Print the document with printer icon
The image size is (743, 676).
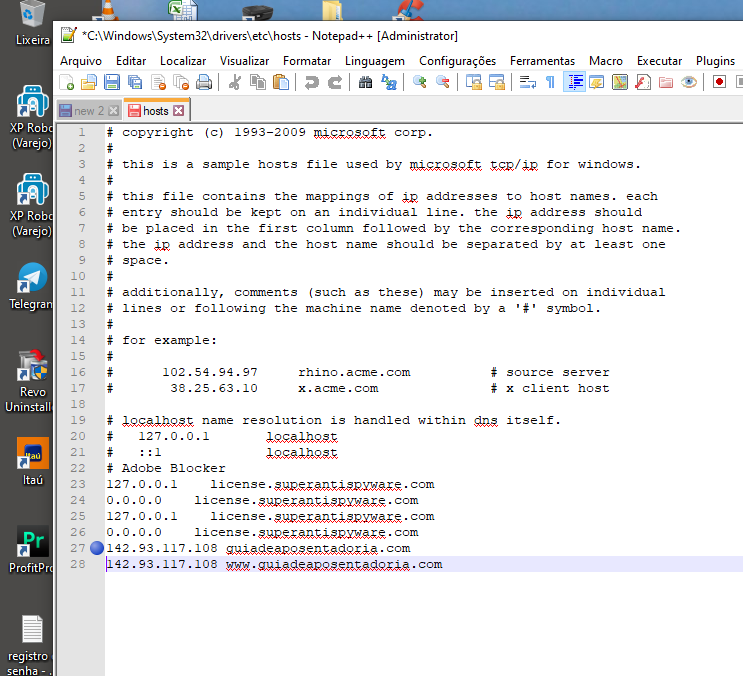click(x=204, y=82)
